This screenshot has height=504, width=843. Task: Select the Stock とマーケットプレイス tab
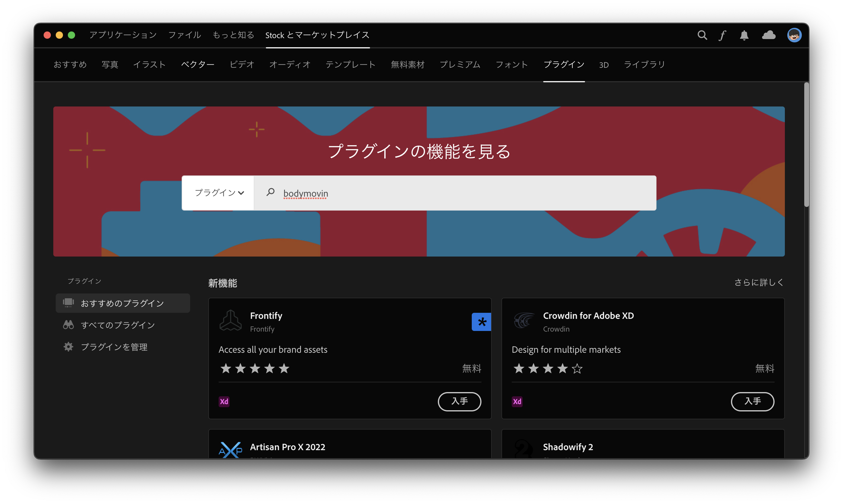317,35
